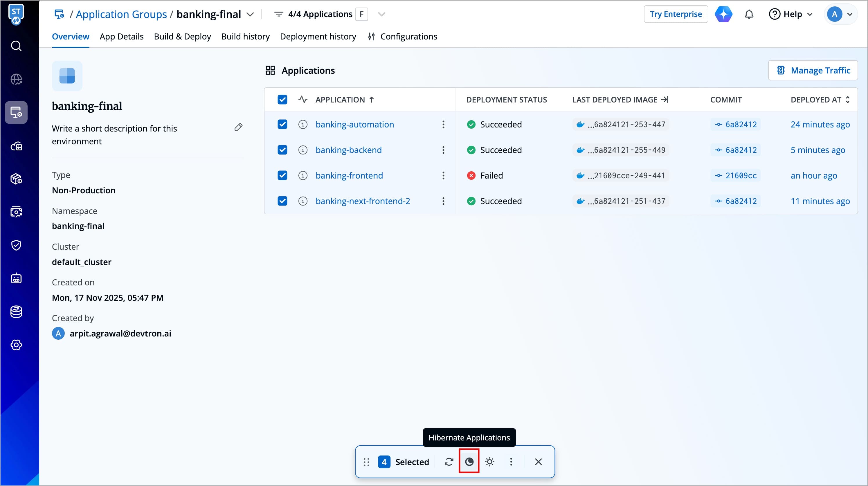The width and height of the screenshot is (868, 486).
Task: Uncheck the banking-frontend row checkbox
Action: (x=282, y=176)
